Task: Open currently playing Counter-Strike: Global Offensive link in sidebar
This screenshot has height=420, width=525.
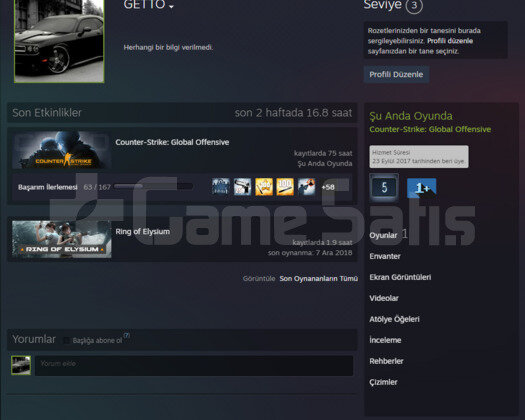Action: 430,129
